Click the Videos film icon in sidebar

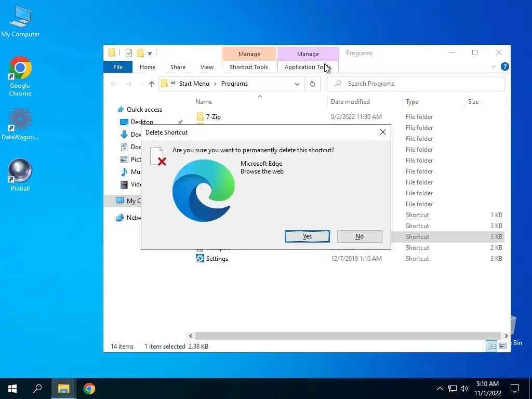pyautogui.click(x=124, y=184)
